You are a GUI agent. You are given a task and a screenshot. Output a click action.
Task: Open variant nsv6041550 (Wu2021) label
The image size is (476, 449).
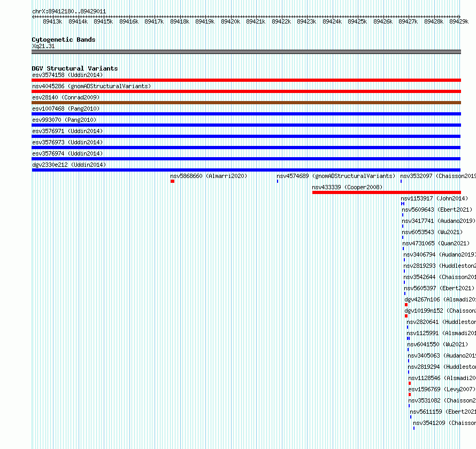437,344
